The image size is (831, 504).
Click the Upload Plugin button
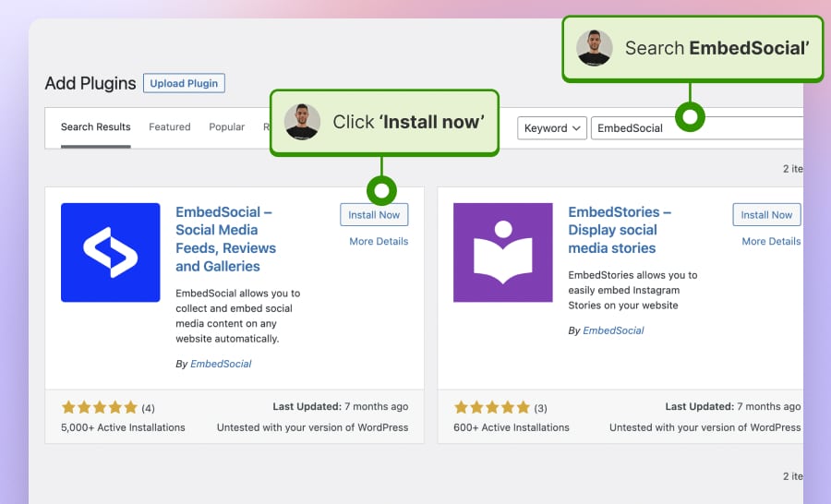184,83
